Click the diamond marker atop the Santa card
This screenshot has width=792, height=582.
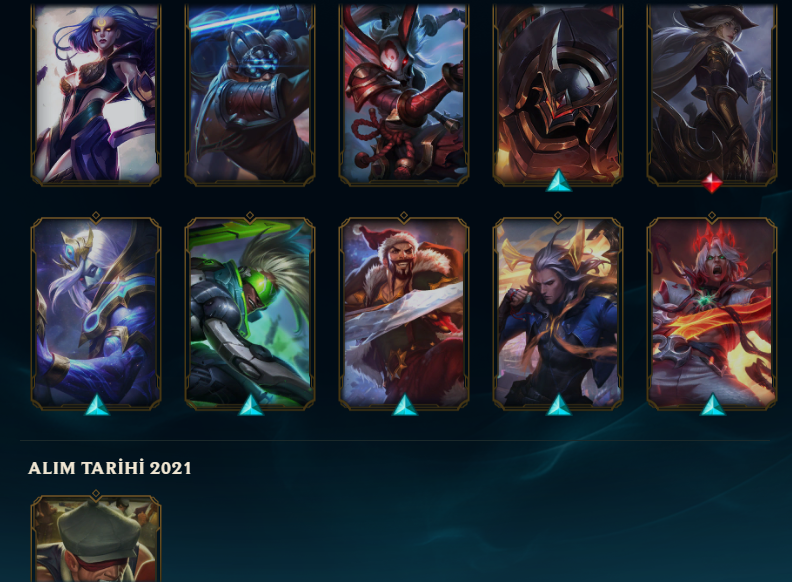(404, 216)
